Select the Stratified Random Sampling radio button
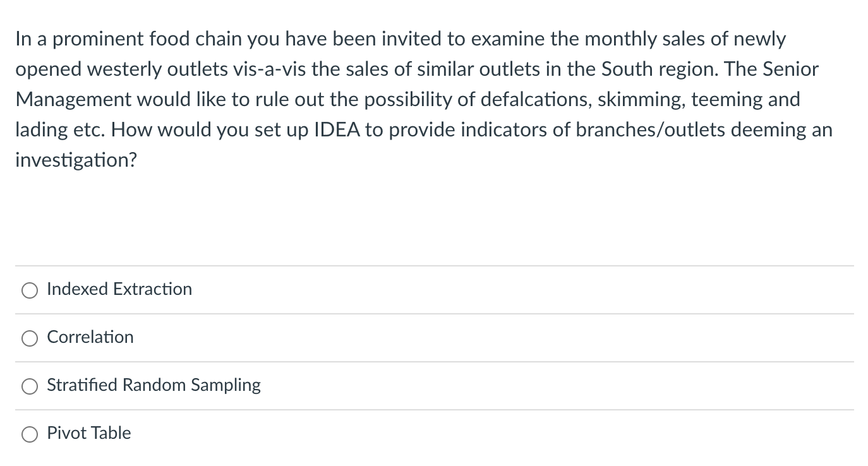The width and height of the screenshot is (868, 466). pyautogui.click(x=29, y=386)
